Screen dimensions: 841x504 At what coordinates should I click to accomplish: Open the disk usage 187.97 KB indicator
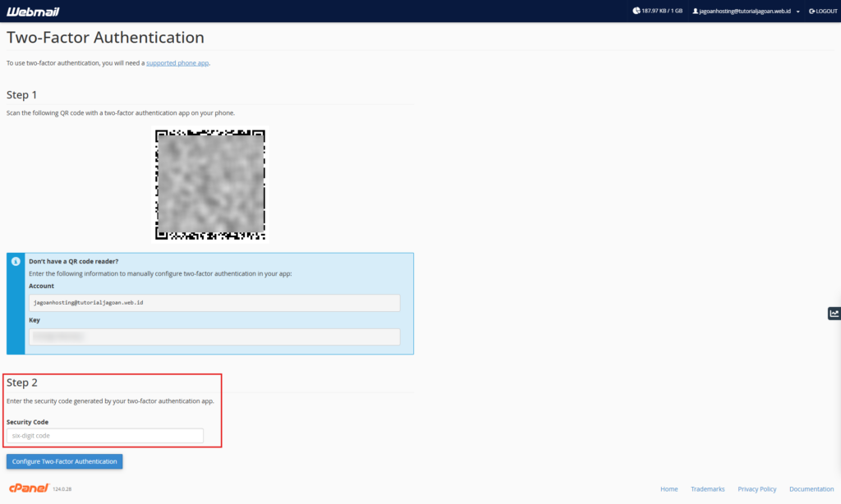658,11
